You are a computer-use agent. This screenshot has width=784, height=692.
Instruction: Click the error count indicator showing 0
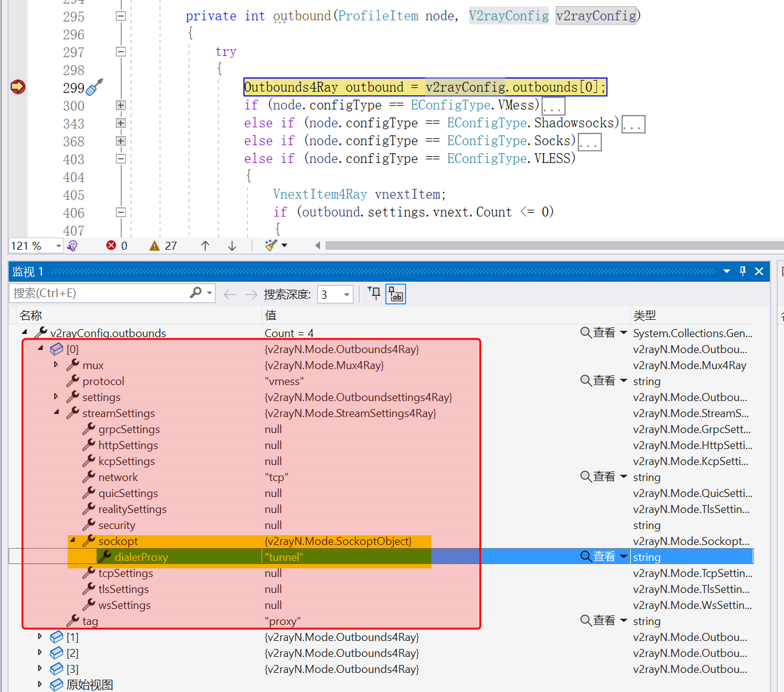click(x=116, y=245)
